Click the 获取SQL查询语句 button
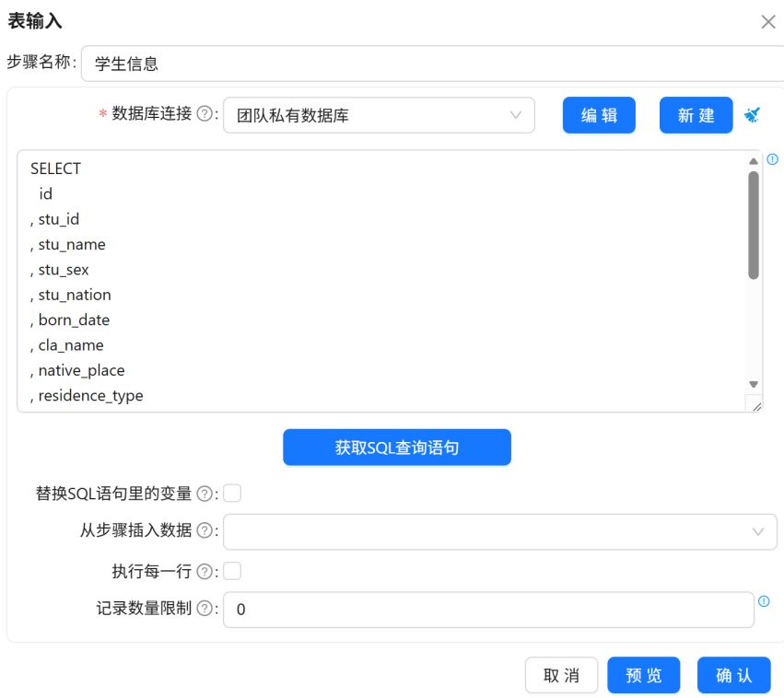Image resolution: width=784 pixels, height=698 pixels. click(397, 448)
